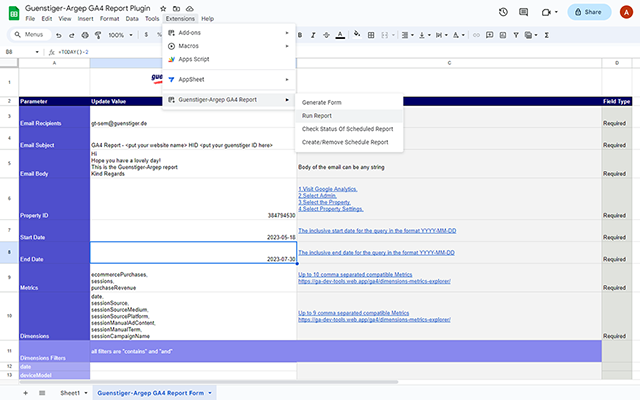Open '4.Select Property Settings.' link
This screenshot has height=400, width=640.
(x=331, y=209)
